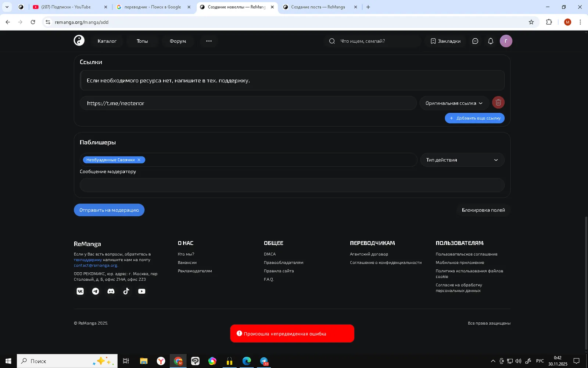The width and height of the screenshot is (588, 368).
Task: Open Правообладателям footer link
Action: [x=284, y=263]
